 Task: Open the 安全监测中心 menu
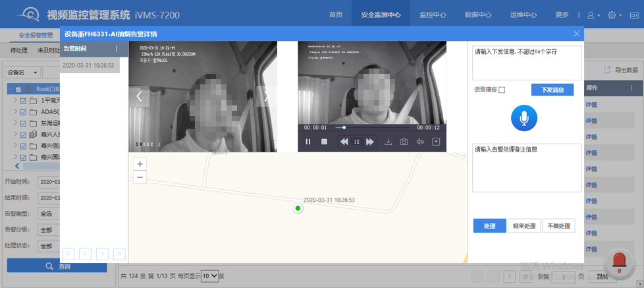381,14
